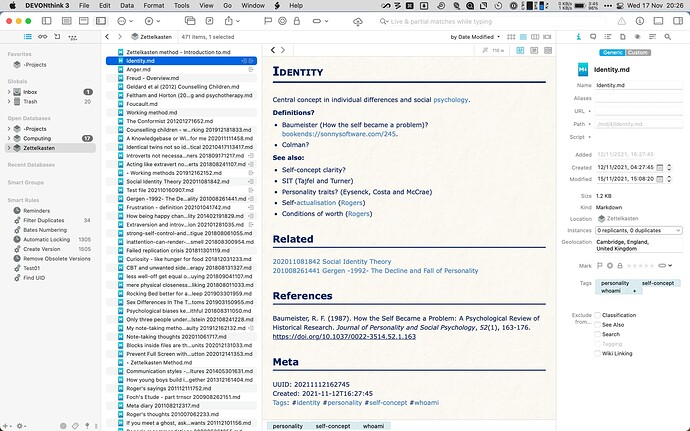
Task: Open the label dropdown in Mark row
Action: (665, 265)
